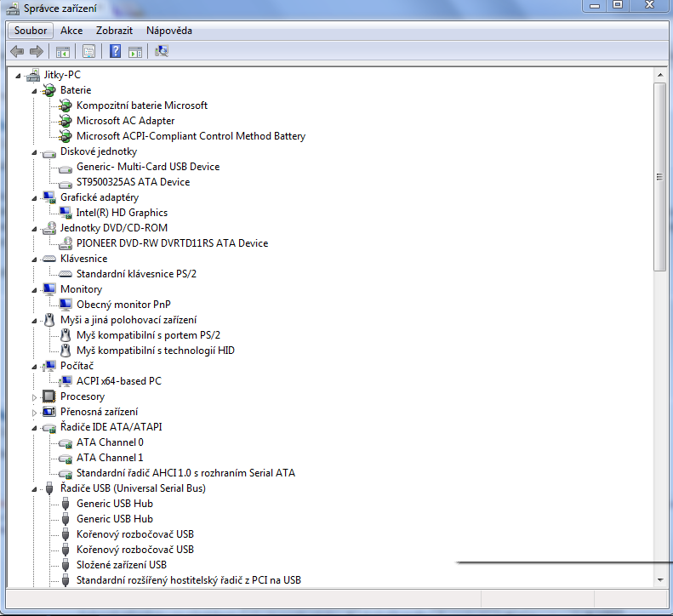673x616 pixels.
Task: Select Microsoft AC Adapter entry
Action: tap(125, 121)
